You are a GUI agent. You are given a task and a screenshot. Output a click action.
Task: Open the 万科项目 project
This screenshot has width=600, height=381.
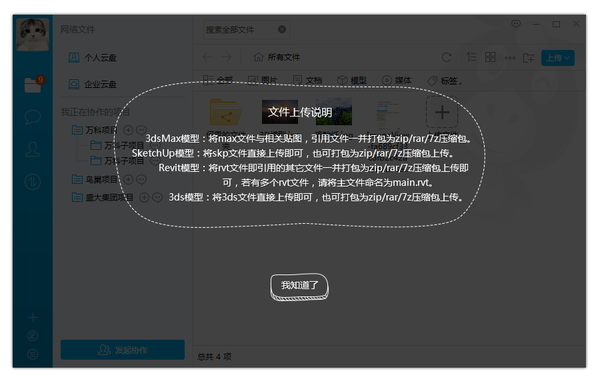pos(95,130)
